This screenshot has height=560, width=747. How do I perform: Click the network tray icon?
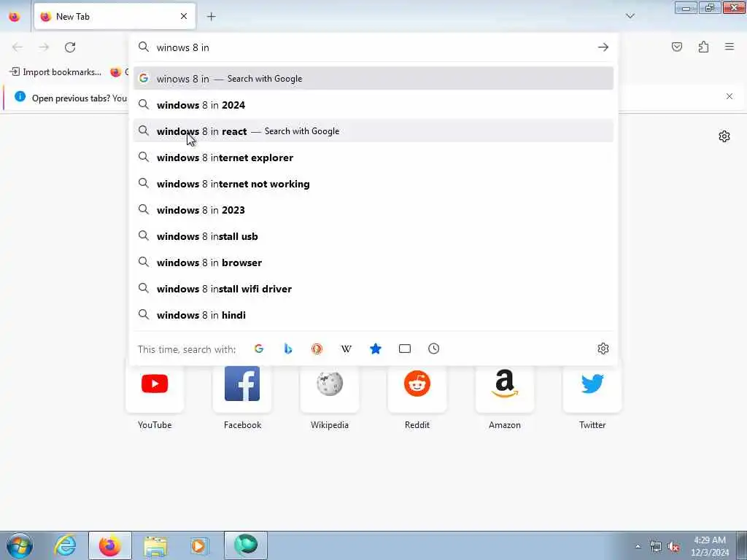tap(656, 546)
